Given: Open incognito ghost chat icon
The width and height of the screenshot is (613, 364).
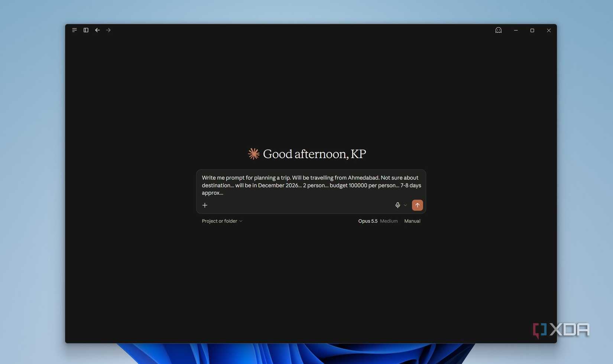Looking at the screenshot, I should coord(499,30).
